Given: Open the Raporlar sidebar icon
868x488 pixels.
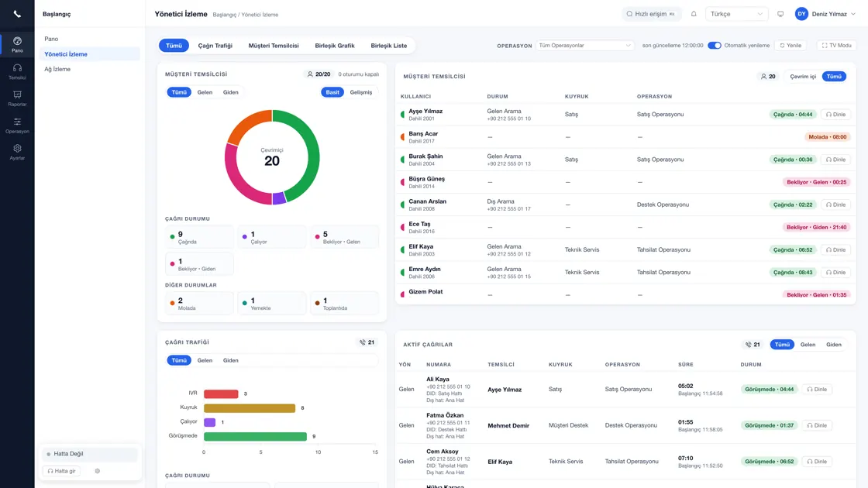Looking at the screenshot, I should click(x=17, y=98).
